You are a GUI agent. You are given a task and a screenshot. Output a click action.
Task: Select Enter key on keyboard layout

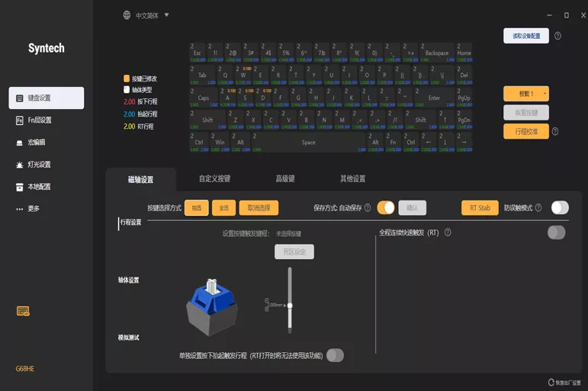(434, 98)
